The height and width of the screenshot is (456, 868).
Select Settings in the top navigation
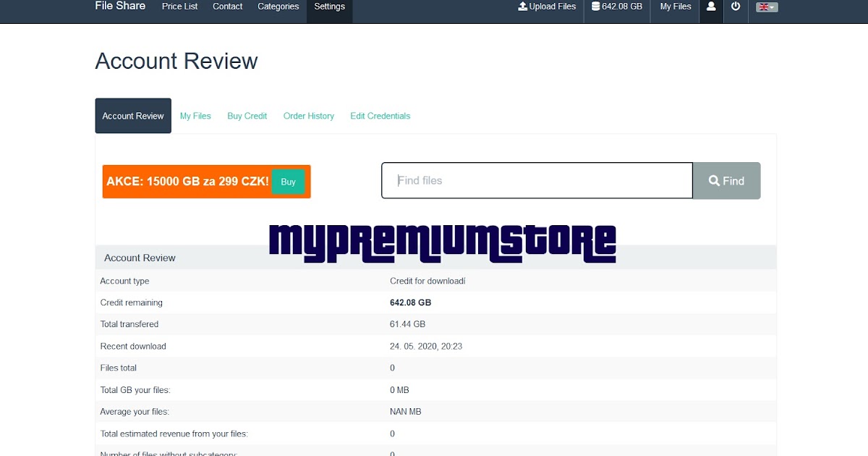[329, 6]
